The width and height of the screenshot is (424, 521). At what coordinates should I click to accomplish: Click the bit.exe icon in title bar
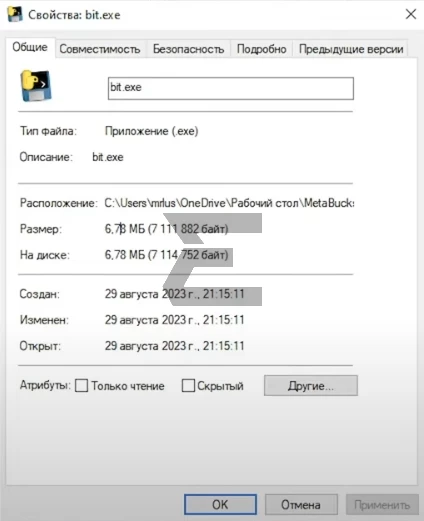(x=15, y=14)
